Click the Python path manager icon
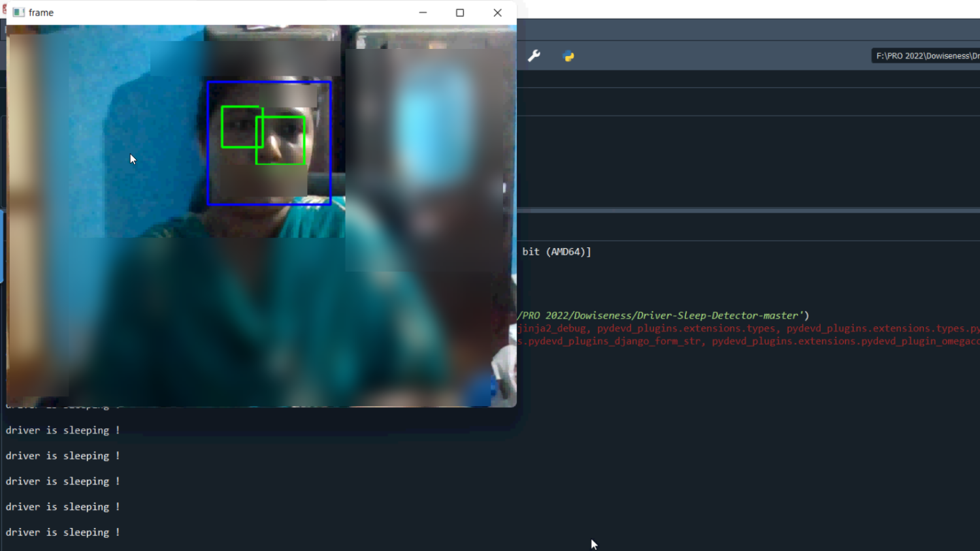 (x=568, y=56)
